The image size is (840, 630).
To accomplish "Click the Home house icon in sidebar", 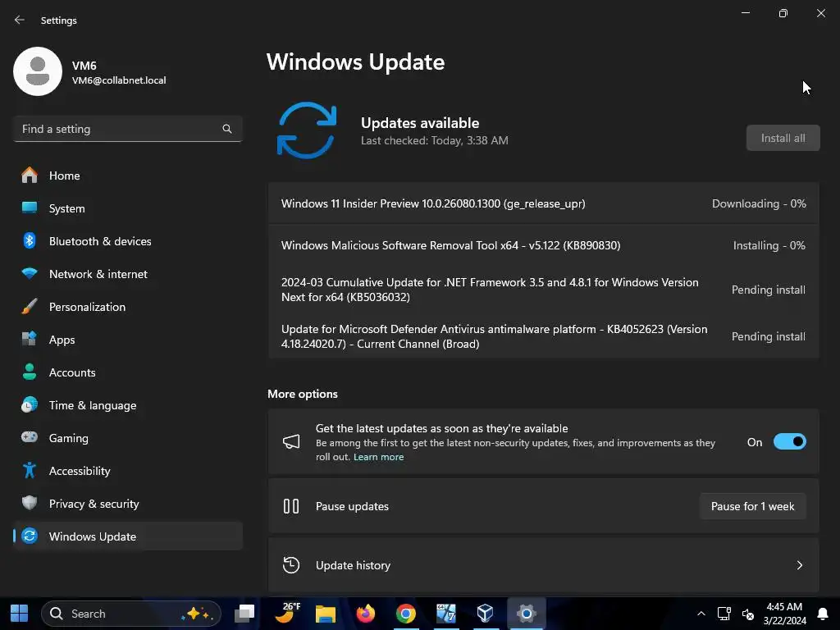I will click(x=30, y=176).
